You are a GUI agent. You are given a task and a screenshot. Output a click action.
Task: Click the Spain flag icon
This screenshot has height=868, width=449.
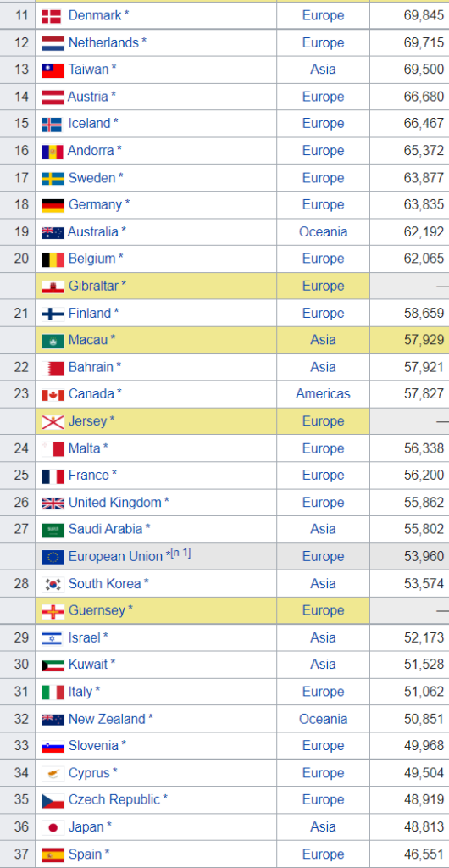53,854
